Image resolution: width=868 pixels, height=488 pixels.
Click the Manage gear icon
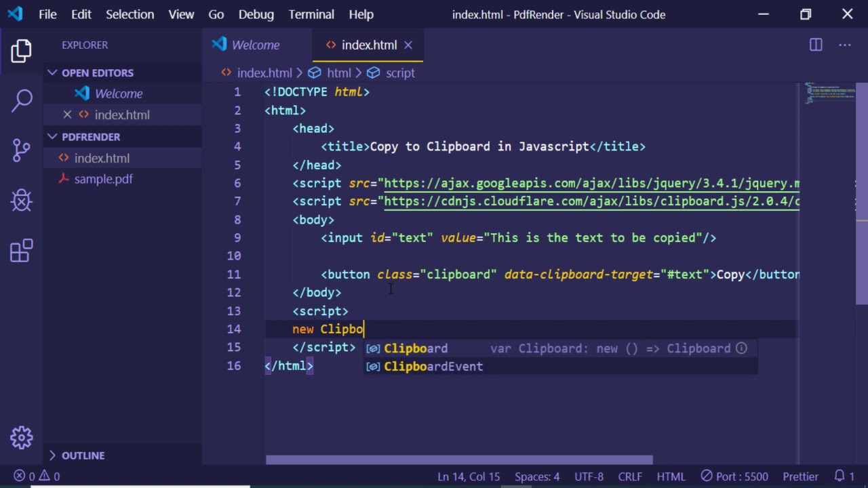coord(22,438)
